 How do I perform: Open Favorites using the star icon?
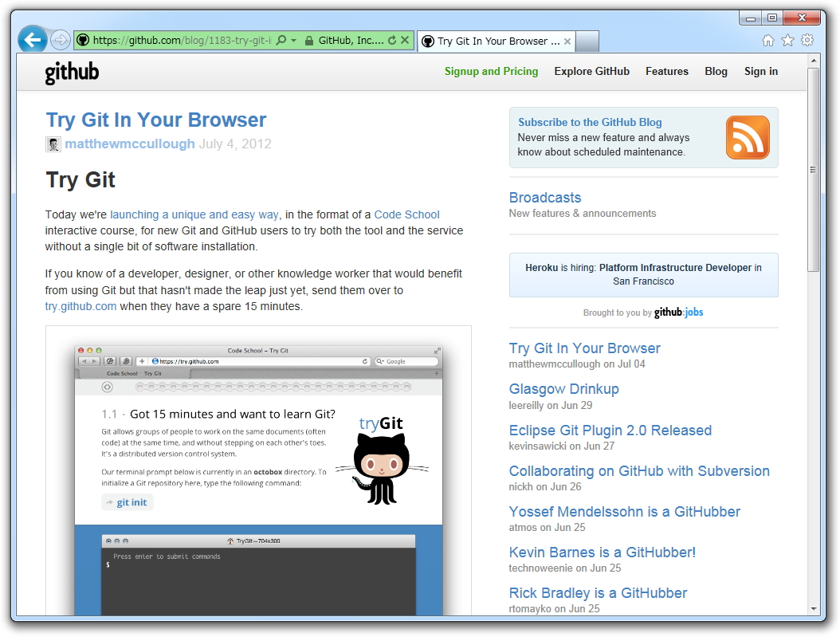pyautogui.click(x=787, y=40)
